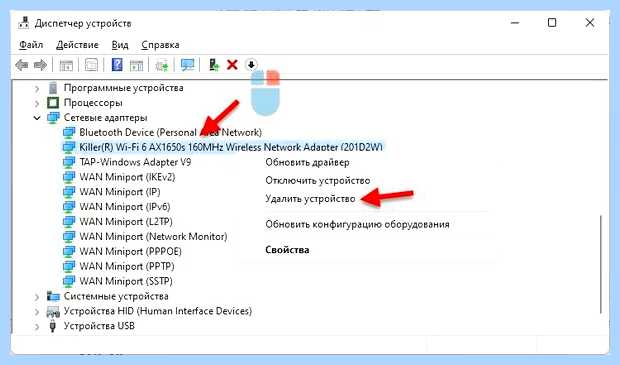The height and width of the screenshot is (365, 620).
Task: Click the action pane toolbar icon
Action: tap(136, 64)
